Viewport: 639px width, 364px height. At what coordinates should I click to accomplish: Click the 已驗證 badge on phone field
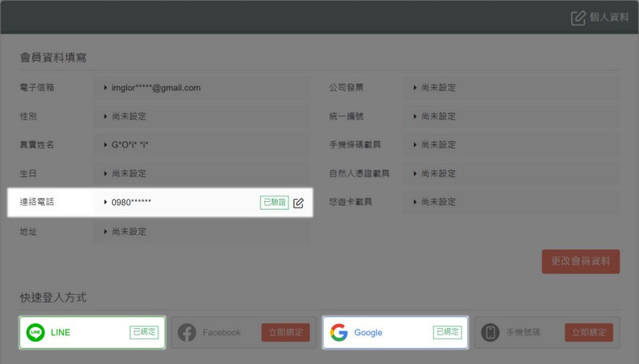(x=274, y=203)
